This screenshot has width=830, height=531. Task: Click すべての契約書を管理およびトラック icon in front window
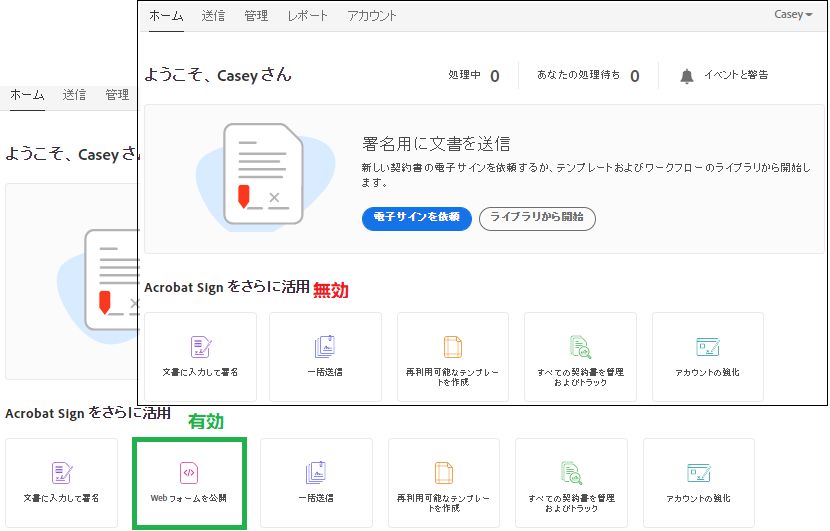click(x=580, y=346)
